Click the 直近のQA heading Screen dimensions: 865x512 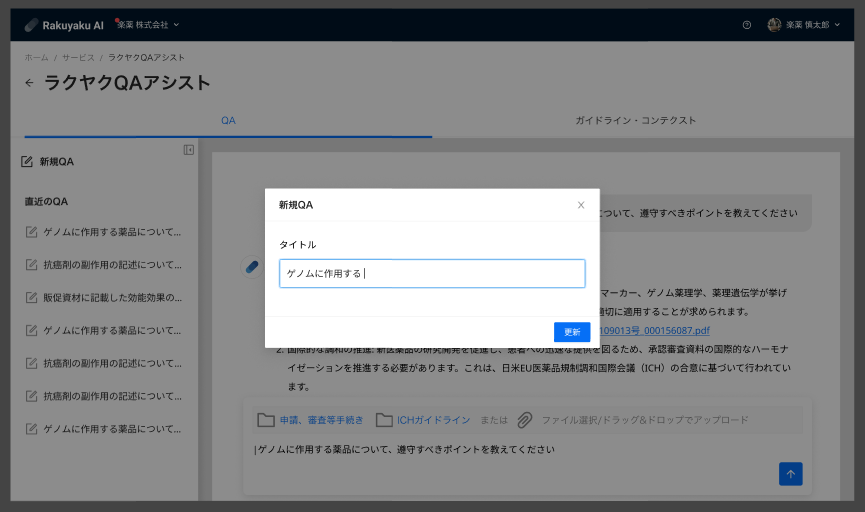pos(46,202)
